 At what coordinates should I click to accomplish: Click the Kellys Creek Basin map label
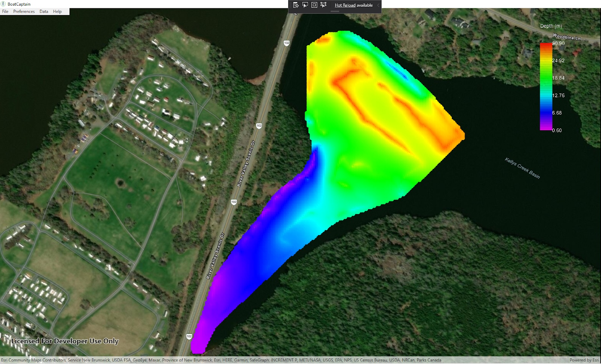pyautogui.click(x=522, y=168)
